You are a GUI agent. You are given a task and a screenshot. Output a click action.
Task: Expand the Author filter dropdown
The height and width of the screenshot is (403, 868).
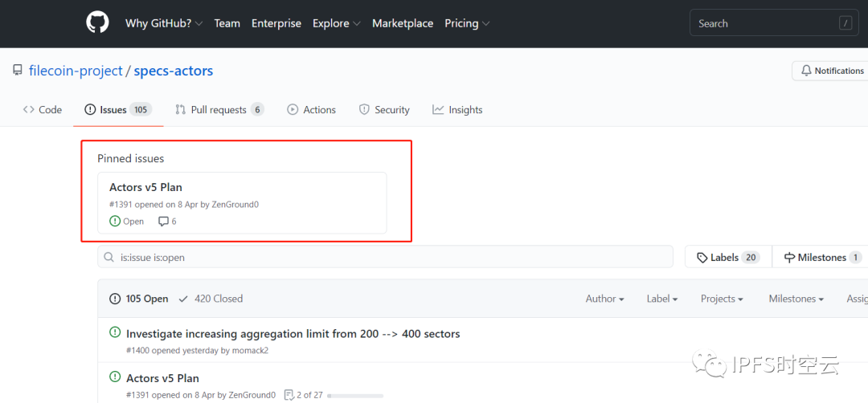tap(604, 299)
